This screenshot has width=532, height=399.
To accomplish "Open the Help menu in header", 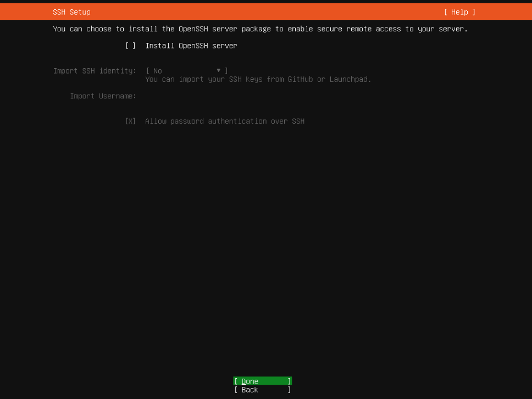I will pos(459,12).
